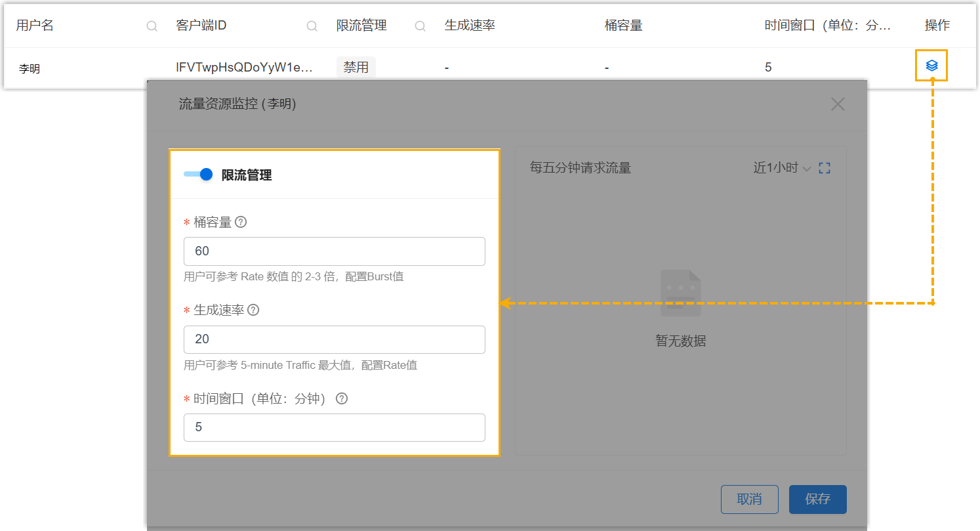Click the 桶容量 input field

click(334, 251)
